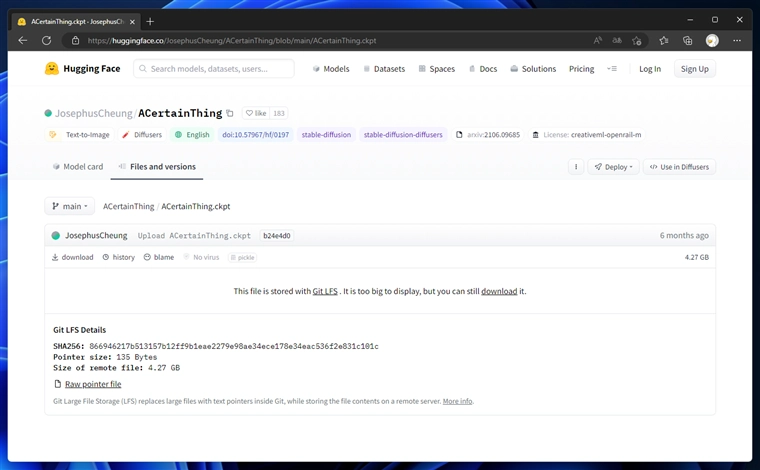The height and width of the screenshot is (470, 760).
Task: Open translate icon in address bar
Action: click(617, 41)
